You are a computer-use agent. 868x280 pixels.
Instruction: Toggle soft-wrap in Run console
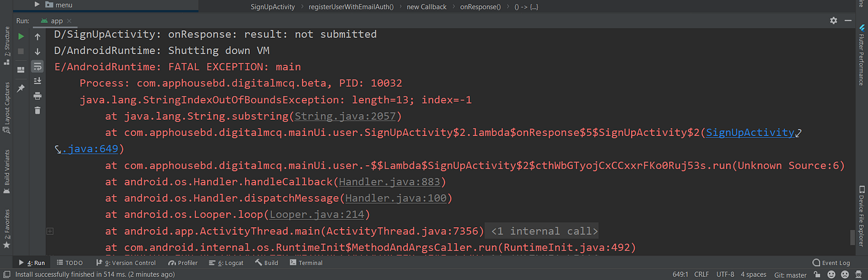click(x=38, y=66)
